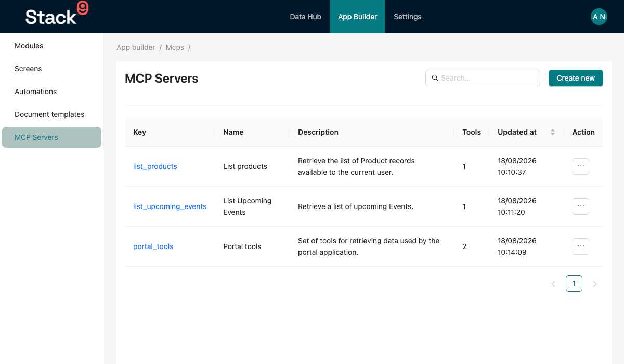Screen dimensions: 624x364
Task: Click description starting 'Set of tools for retrieving'
Action: [x=369, y=246]
